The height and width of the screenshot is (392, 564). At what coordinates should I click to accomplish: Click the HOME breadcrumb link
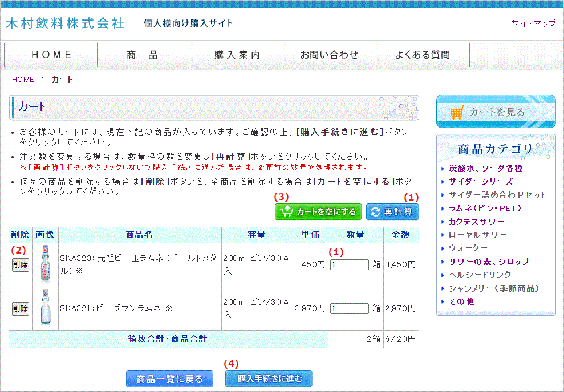tap(23, 80)
